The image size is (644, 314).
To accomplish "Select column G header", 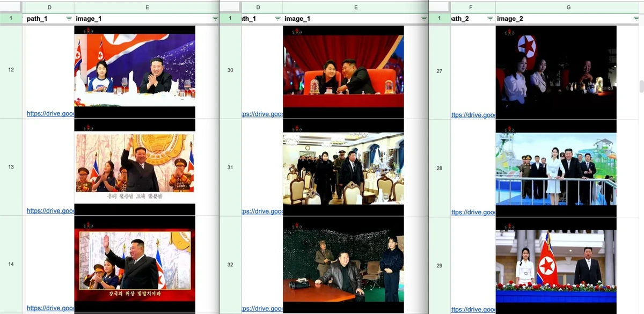I will [568, 7].
